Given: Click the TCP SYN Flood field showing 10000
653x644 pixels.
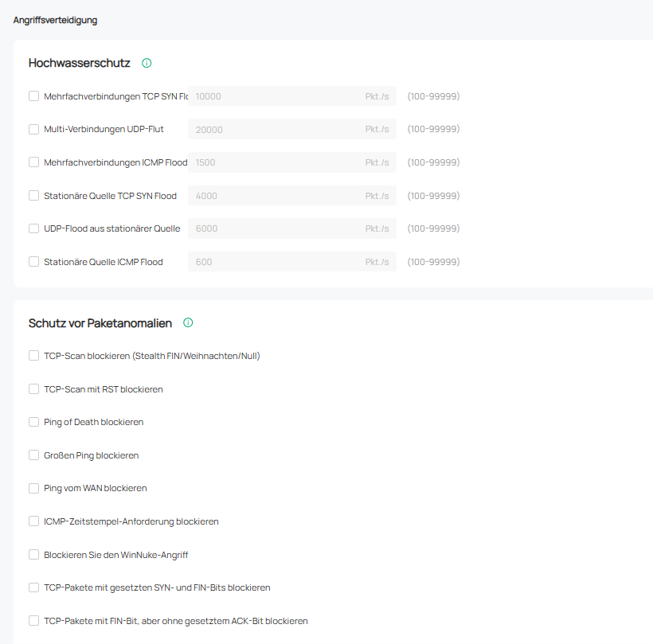Looking at the screenshot, I should 275,96.
